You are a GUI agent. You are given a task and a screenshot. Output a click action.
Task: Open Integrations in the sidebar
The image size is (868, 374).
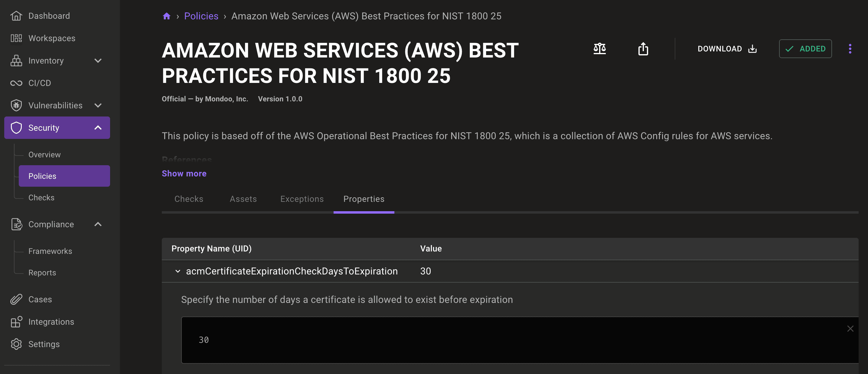pyautogui.click(x=51, y=322)
